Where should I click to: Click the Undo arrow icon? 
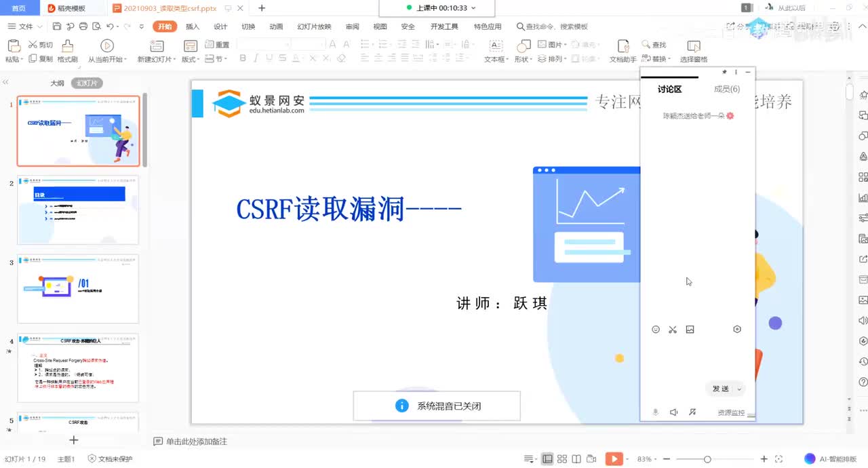coord(110,26)
